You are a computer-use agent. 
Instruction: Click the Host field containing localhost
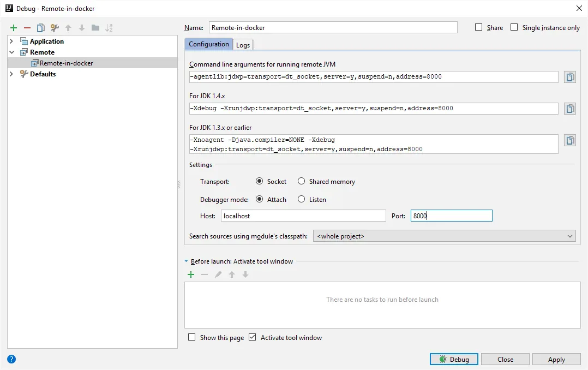(x=303, y=216)
